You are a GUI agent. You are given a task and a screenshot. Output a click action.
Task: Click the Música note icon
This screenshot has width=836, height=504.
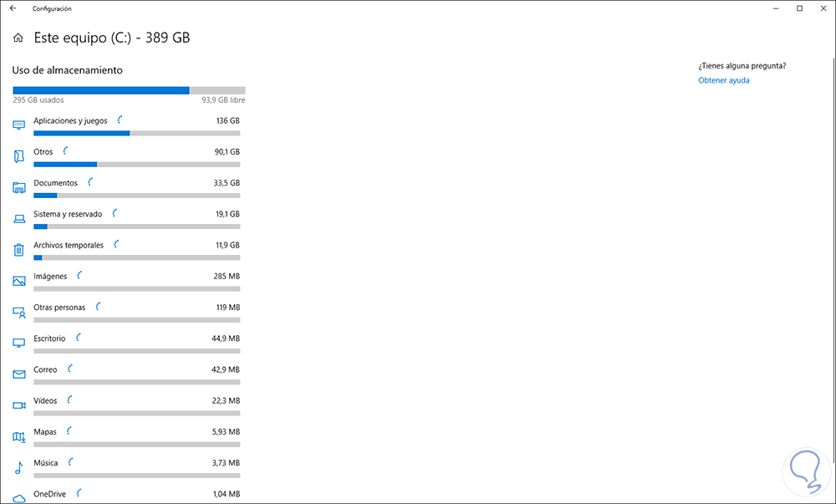pos(19,467)
